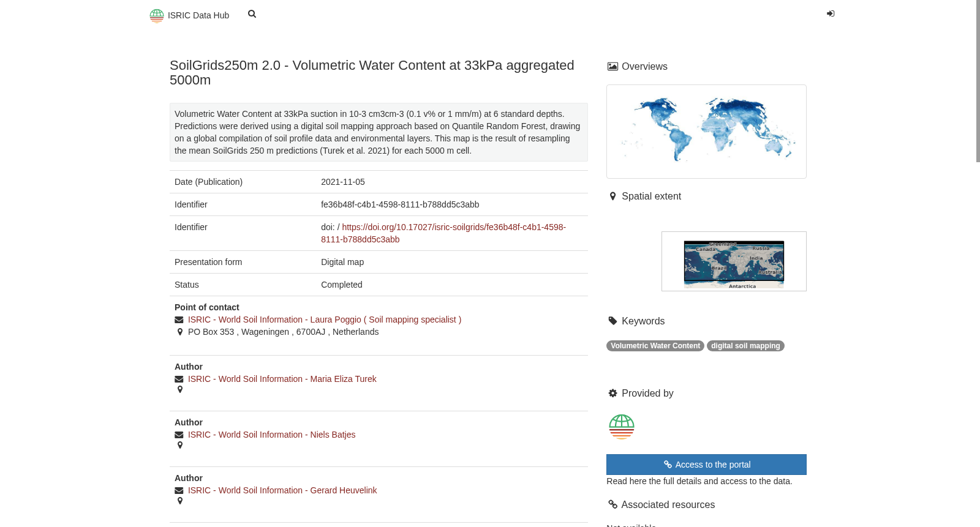Click the Provided by section heading

coord(647,393)
